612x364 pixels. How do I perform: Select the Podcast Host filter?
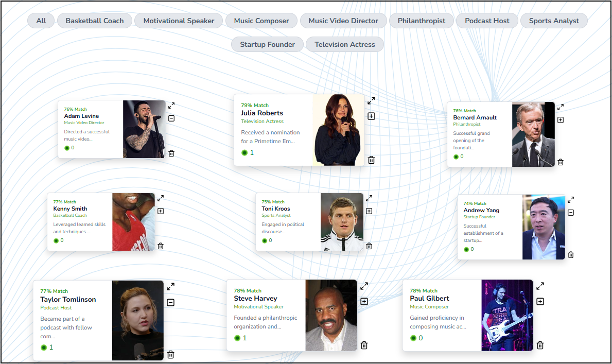[487, 21]
